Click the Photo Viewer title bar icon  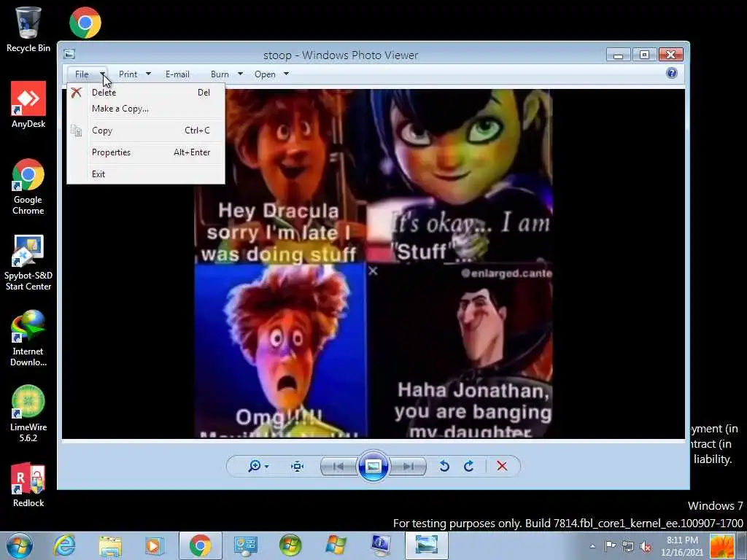pyautogui.click(x=69, y=54)
